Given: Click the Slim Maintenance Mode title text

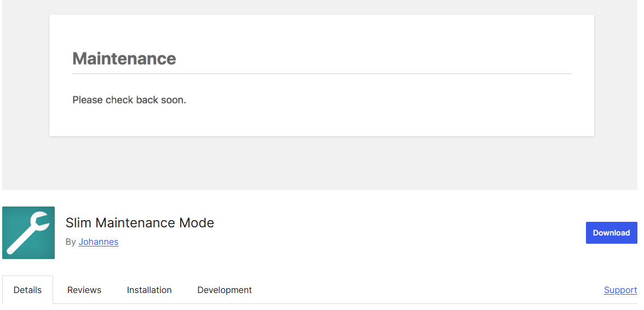Looking at the screenshot, I should coord(140,223).
